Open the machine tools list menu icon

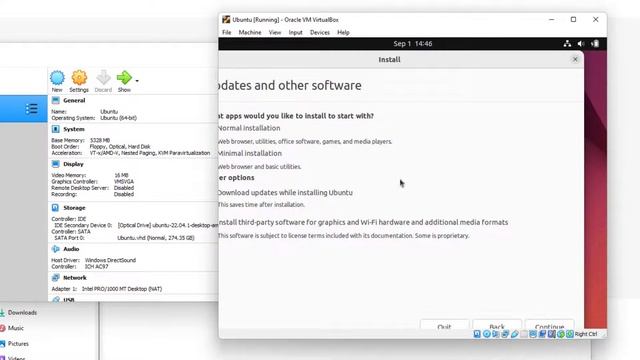pyautogui.click(x=31, y=109)
